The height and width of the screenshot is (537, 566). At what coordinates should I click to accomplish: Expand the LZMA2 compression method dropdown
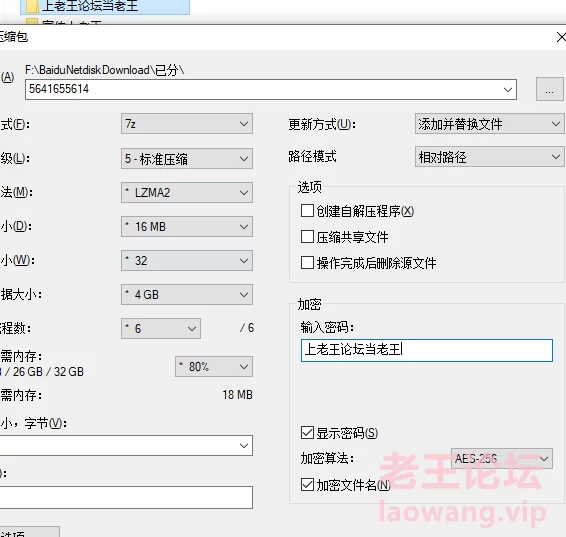tap(187, 193)
